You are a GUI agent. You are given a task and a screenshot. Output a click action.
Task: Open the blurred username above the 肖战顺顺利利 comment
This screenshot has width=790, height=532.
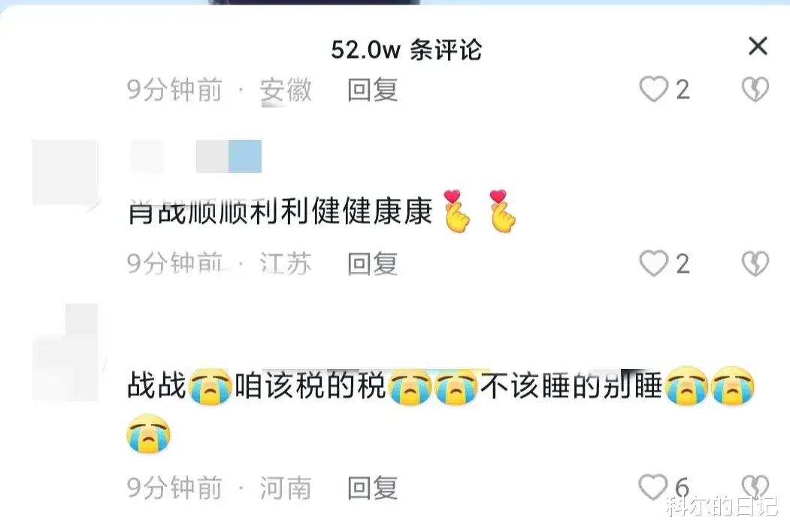tap(196, 156)
